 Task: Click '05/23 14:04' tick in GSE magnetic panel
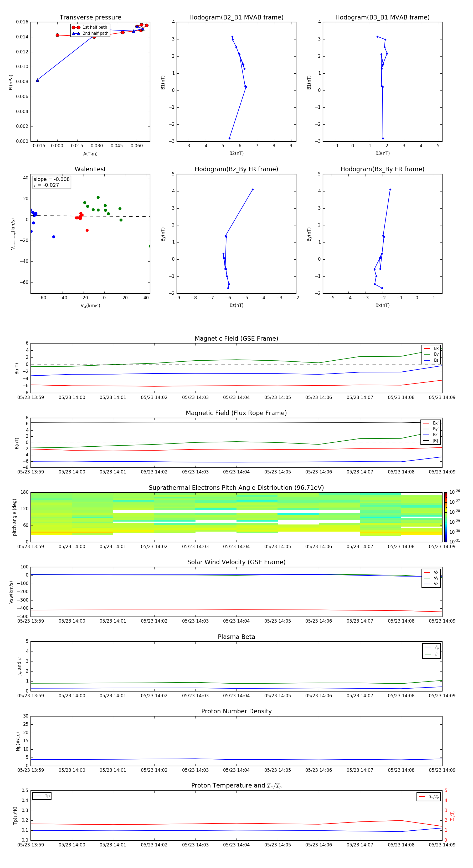tap(236, 398)
